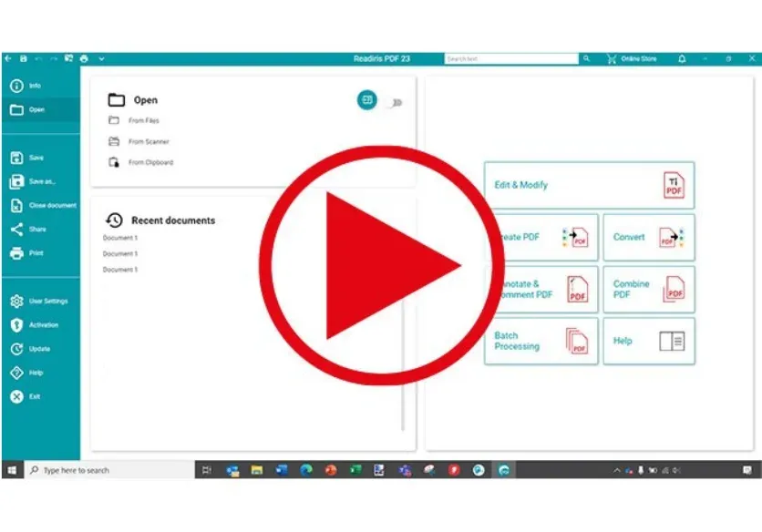Open Task View from the taskbar
The height and width of the screenshot is (532, 762).
[207, 470]
